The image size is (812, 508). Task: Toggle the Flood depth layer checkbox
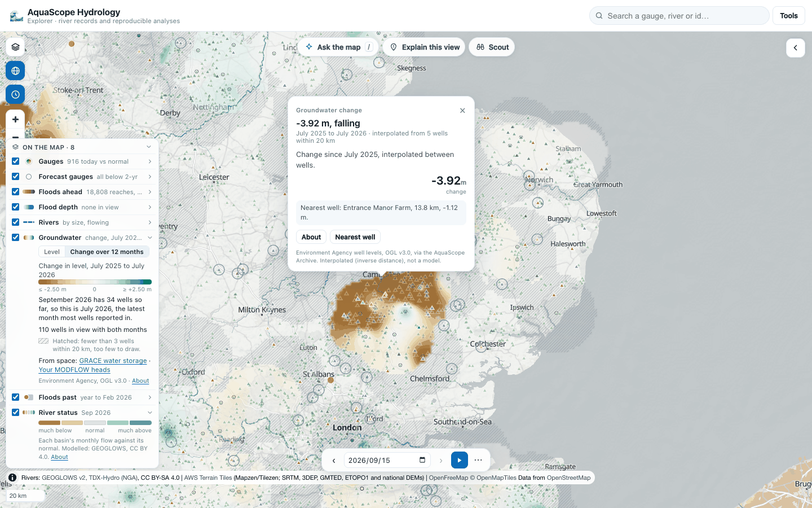16,207
